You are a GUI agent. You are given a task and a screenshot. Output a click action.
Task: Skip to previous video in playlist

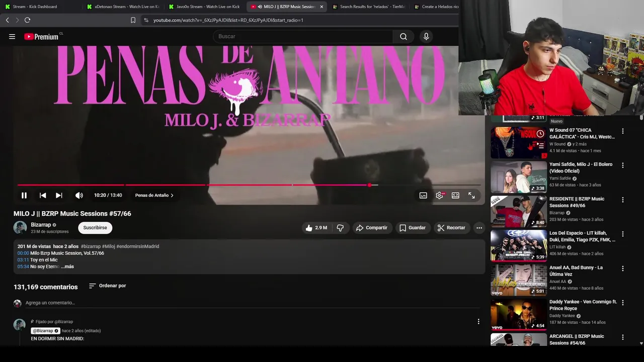(x=43, y=195)
